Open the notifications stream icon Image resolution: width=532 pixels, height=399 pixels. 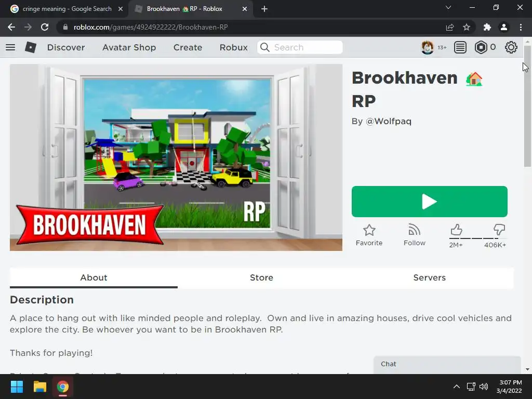point(460,47)
